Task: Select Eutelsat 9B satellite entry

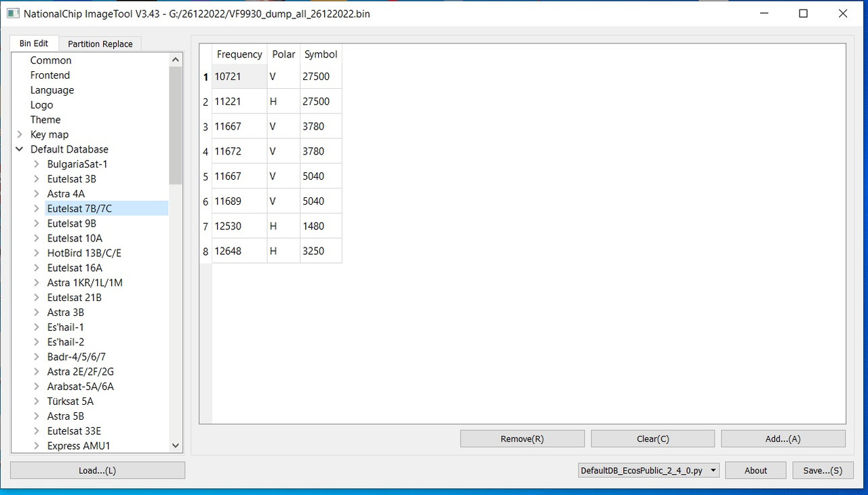Action: 72,224
